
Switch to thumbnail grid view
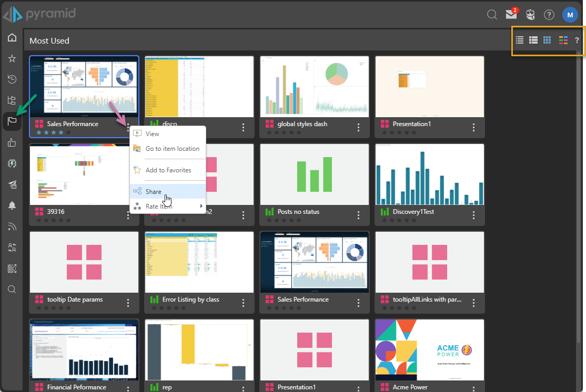(x=547, y=40)
